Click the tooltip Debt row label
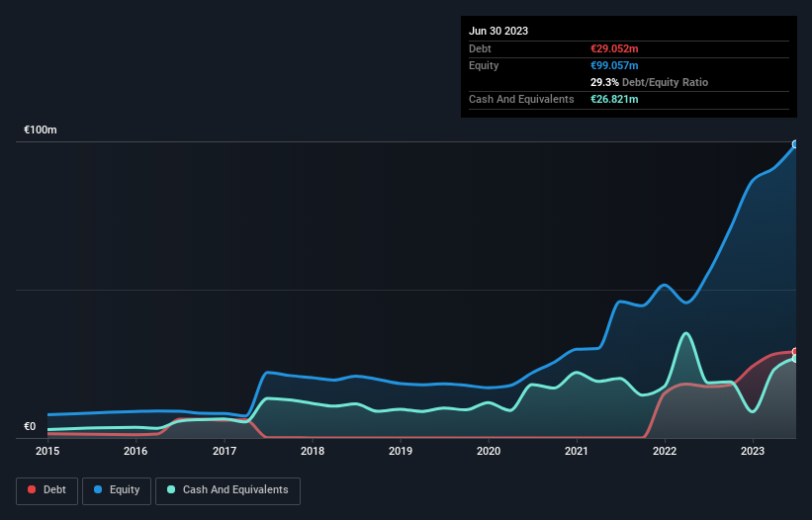This screenshot has height=520, width=812. (x=480, y=48)
